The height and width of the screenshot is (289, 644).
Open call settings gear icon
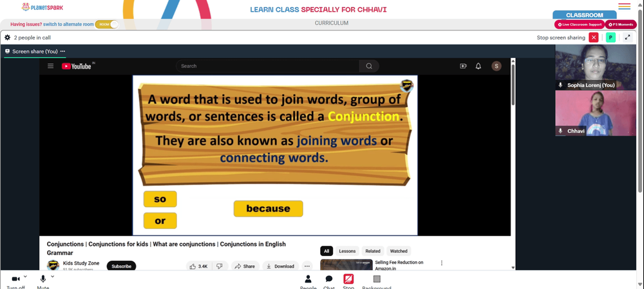pos(7,37)
